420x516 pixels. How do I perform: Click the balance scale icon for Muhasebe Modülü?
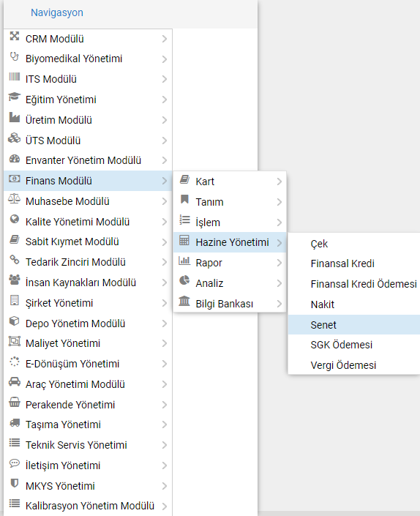pos(14,199)
